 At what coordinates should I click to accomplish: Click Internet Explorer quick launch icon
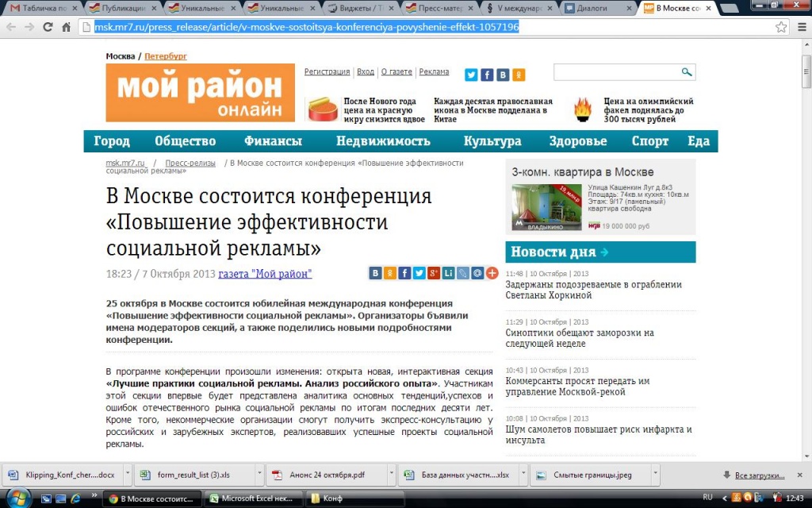(75, 498)
